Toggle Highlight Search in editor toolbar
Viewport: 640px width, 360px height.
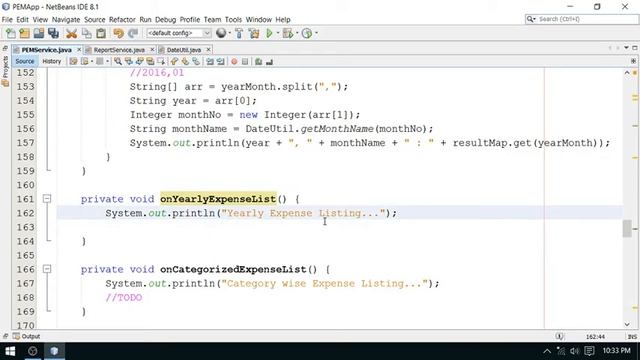point(150,62)
